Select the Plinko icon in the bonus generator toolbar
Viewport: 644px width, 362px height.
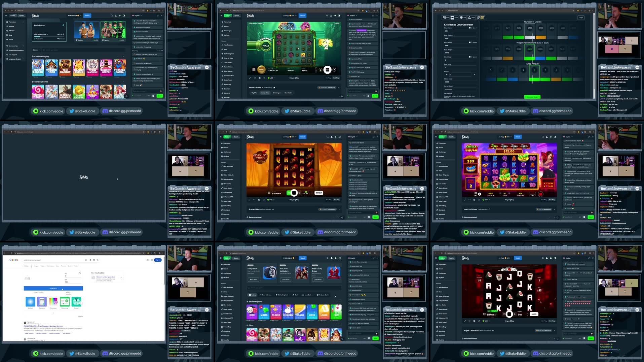(x=469, y=17)
